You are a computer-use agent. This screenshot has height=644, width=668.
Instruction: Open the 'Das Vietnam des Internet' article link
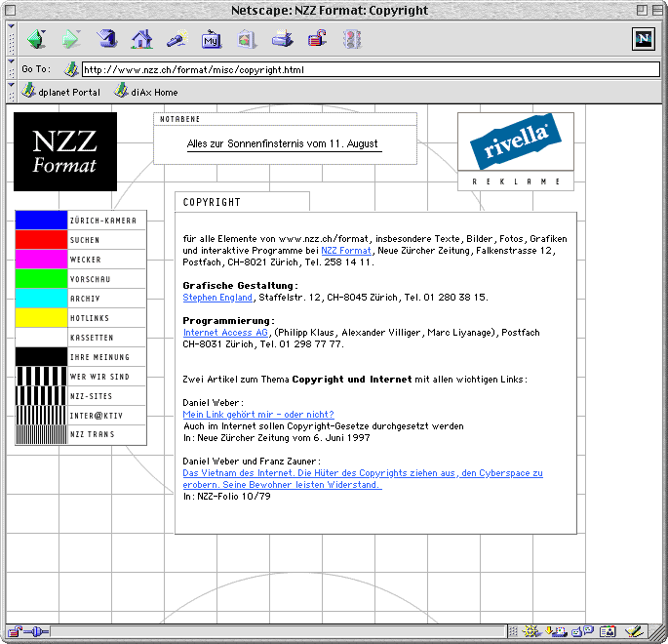pos(363,479)
